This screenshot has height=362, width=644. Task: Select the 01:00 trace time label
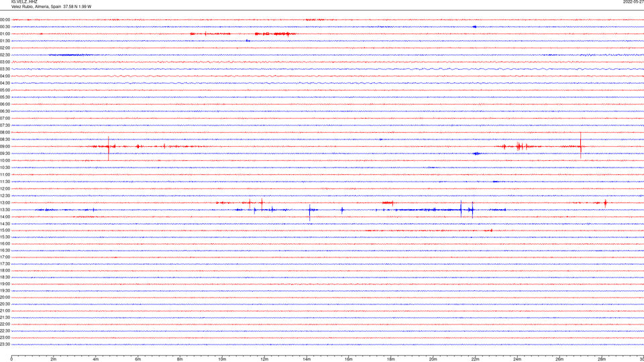tap(5, 34)
